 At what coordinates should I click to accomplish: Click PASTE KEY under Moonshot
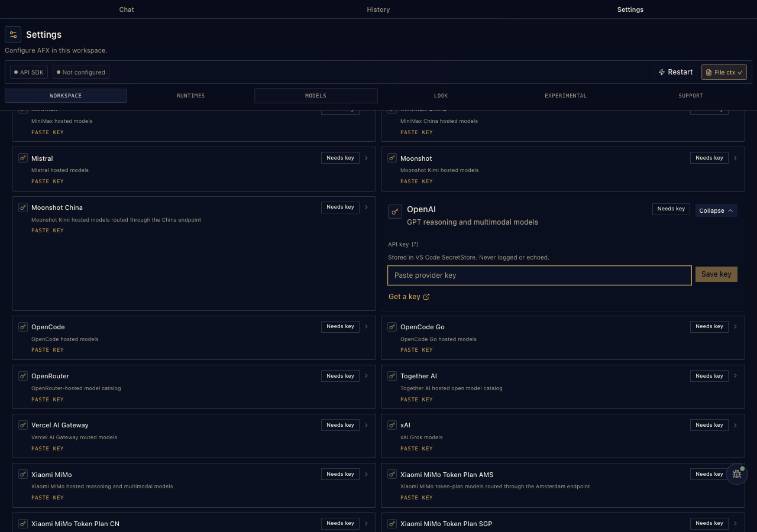click(416, 181)
